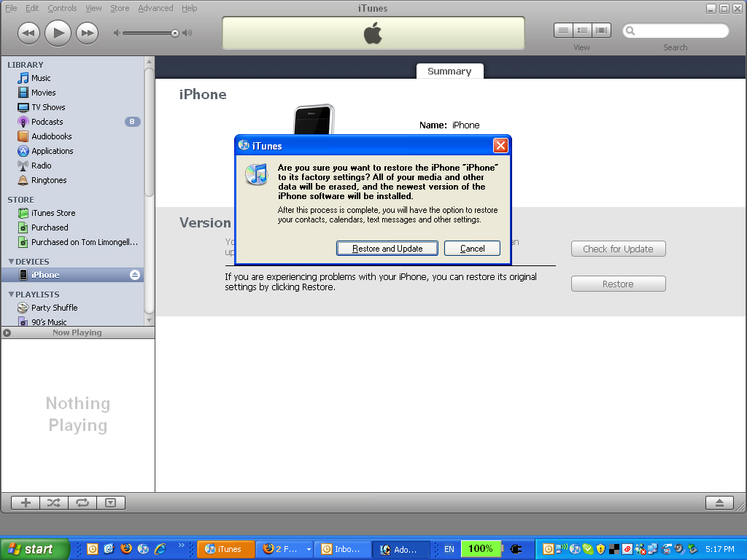Click the Play button

click(58, 33)
